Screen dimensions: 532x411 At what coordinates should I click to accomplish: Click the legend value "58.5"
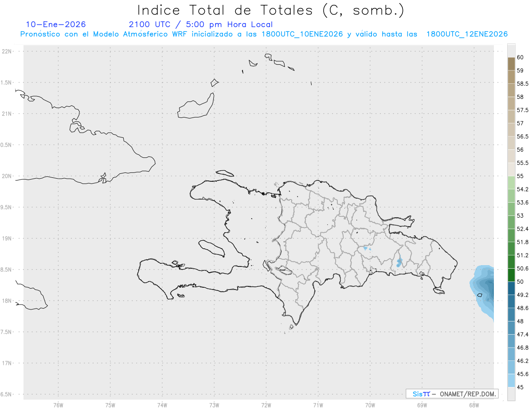(x=523, y=83)
